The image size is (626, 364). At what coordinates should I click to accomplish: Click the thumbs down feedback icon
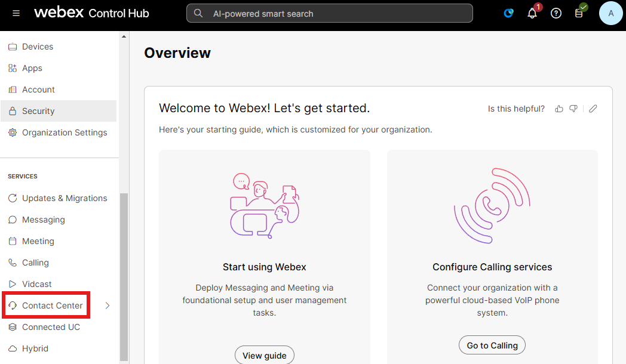(x=573, y=109)
